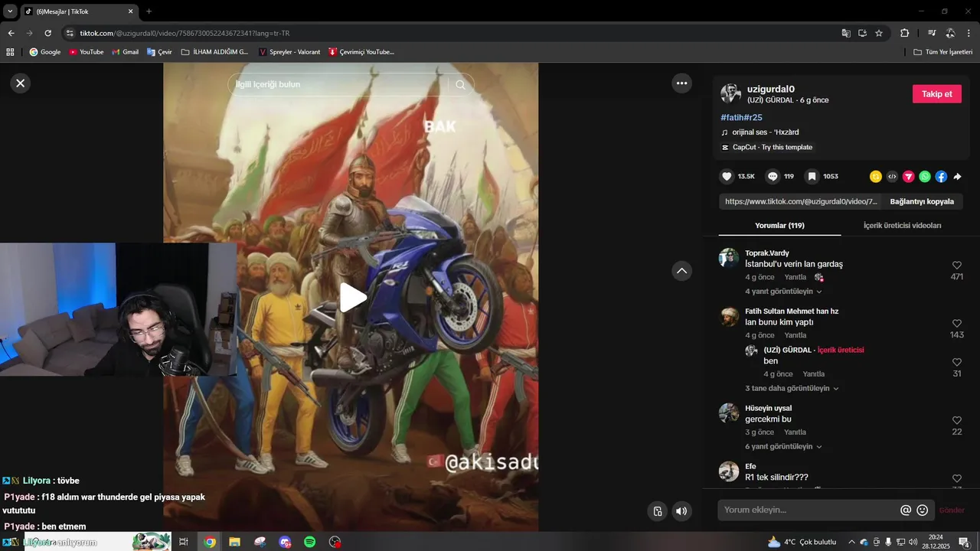The width and height of the screenshot is (980, 551).
Task: Open Chrome extensions puzzle icon
Action: (x=904, y=33)
